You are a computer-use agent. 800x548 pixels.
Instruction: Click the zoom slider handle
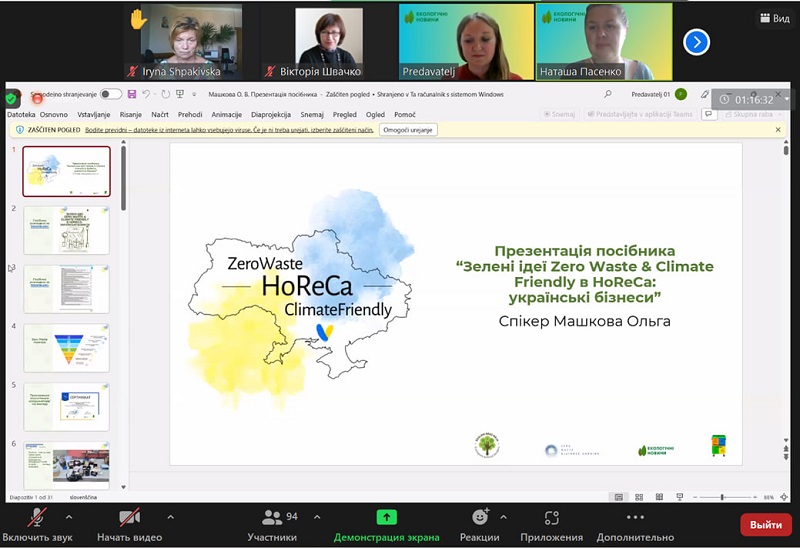coord(722,497)
